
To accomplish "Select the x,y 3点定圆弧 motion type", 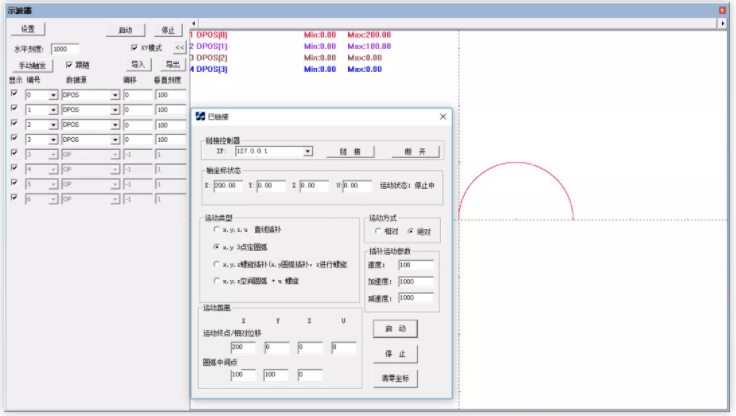I will click(x=216, y=247).
